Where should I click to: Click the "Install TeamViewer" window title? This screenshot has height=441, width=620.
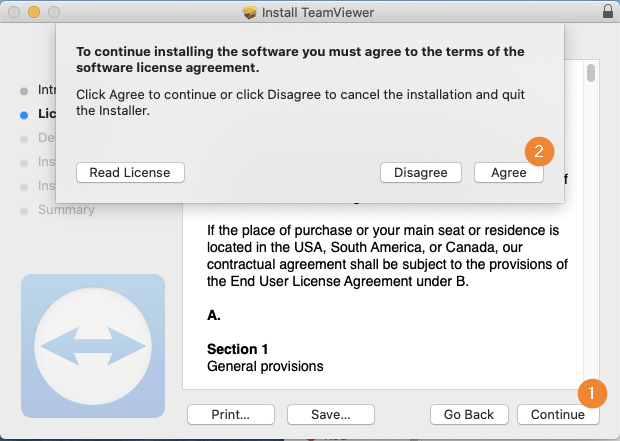tap(318, 12)
